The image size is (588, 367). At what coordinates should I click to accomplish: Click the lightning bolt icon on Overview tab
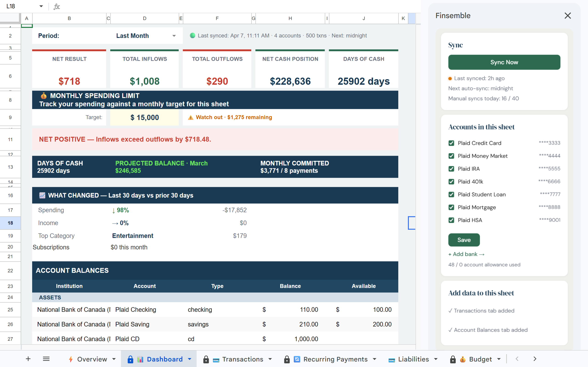pos(71,359)
